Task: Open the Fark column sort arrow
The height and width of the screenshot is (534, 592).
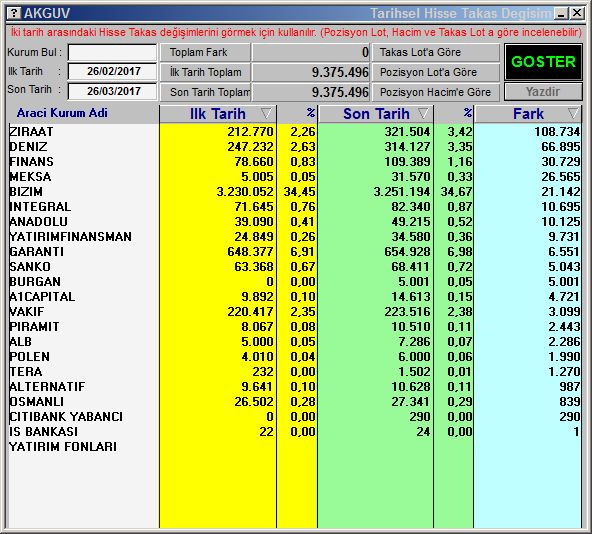Action: pyautogui.click(x=573, y=113)
